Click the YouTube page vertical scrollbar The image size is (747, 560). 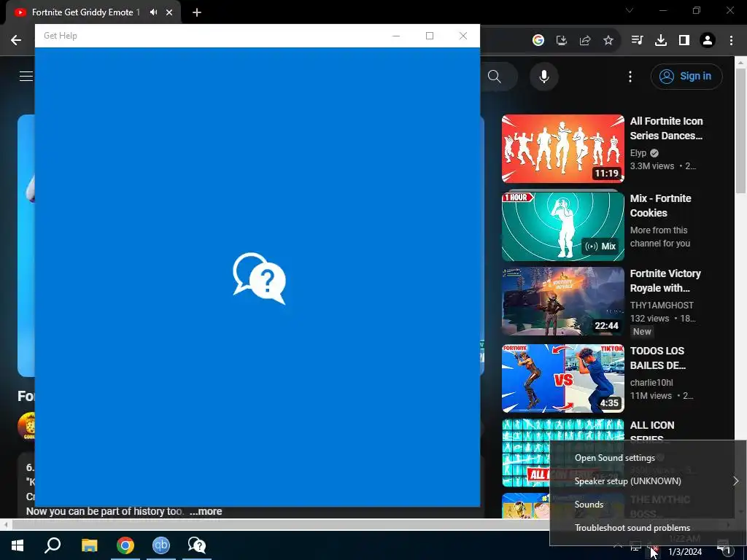[x=740, y=131]
